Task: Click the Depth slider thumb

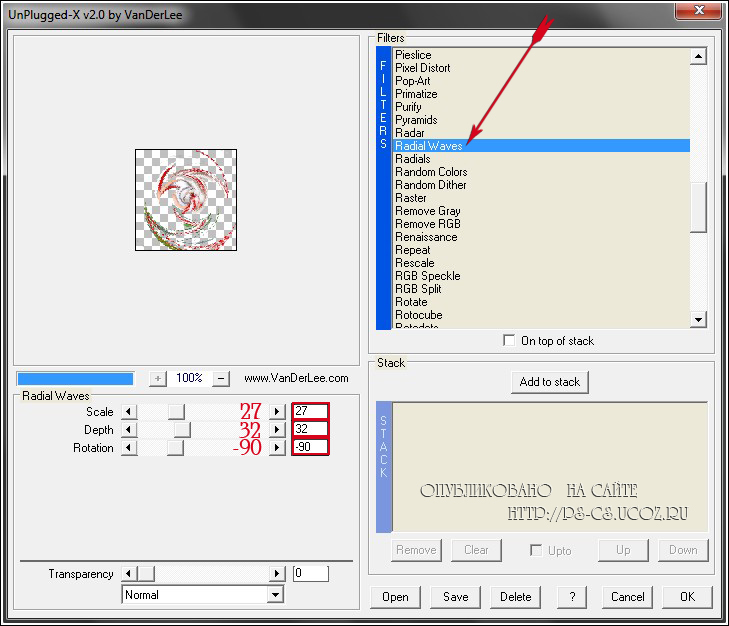Action: click(x=182, y=429)
